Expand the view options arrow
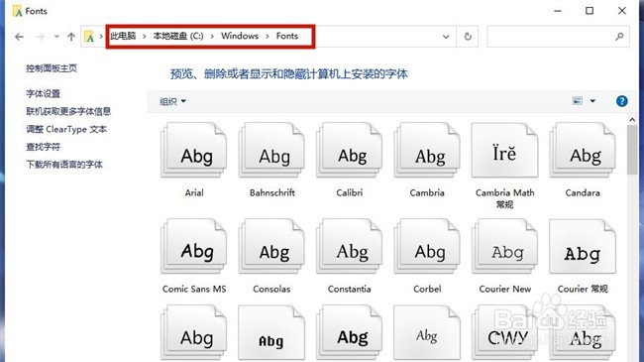 pos(592,101)
